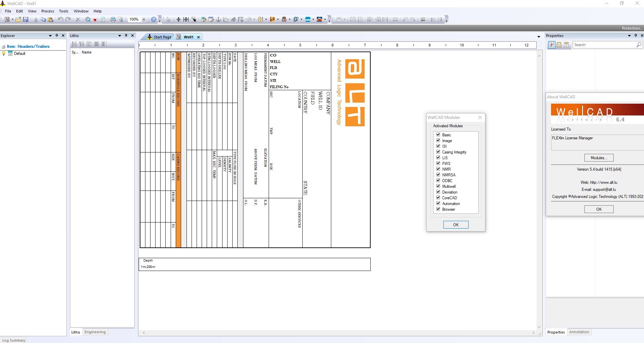Open the Properties panel options dropdown arrow
644x343 pixels.
click(629, 36)
